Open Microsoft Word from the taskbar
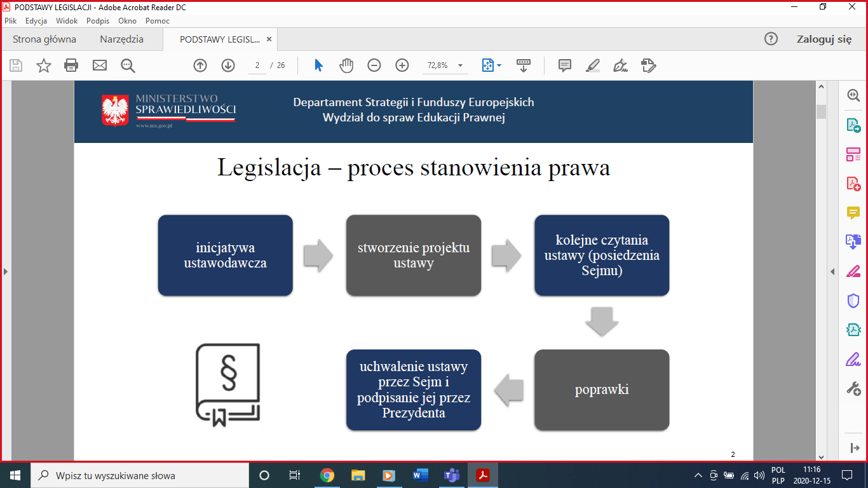Screen dimensions: 868x488 tap(421, 475)
